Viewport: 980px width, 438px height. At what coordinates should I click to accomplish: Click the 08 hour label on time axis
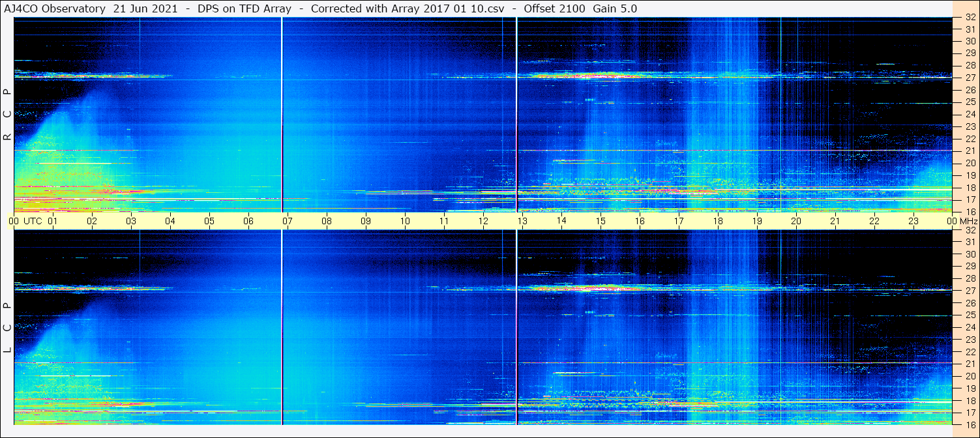point(327,221)
